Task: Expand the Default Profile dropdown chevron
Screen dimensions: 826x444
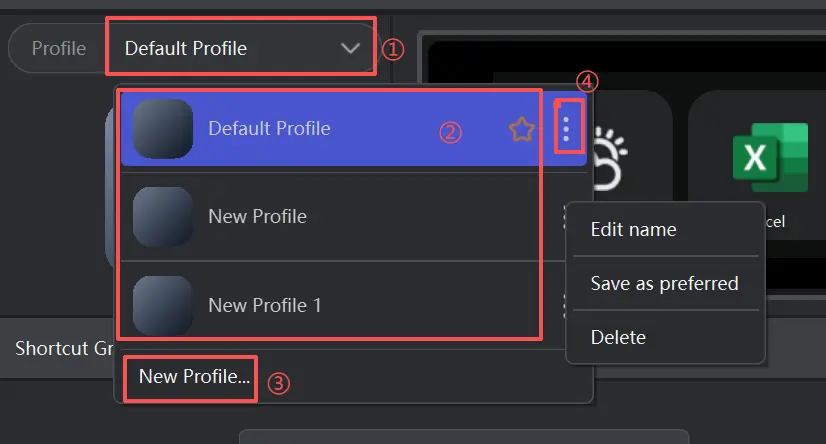Action: [x=350, y=48]
